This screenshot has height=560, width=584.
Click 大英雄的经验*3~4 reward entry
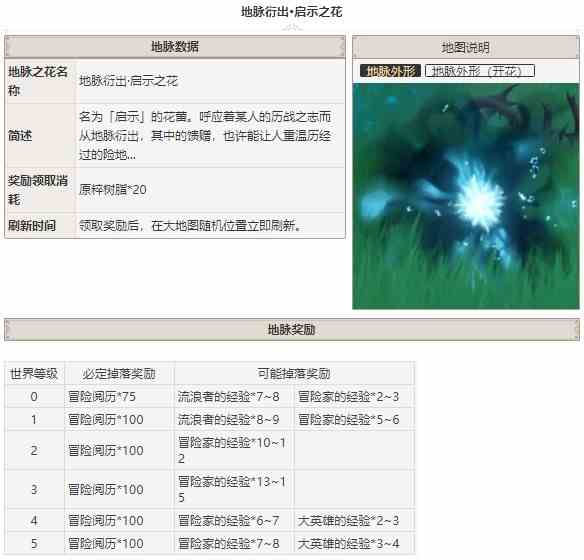coord(348,544)
